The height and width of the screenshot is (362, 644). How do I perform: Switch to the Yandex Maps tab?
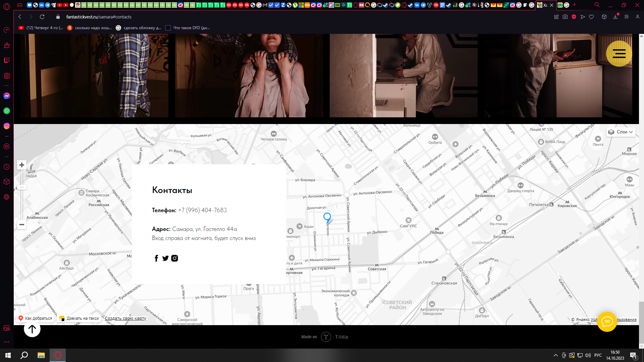tap(560, 5)
